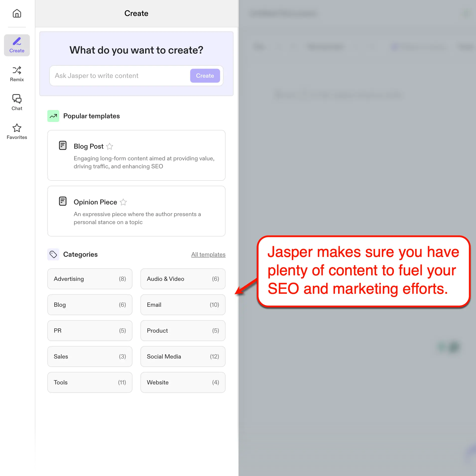The image size is (476, 476).
Task: Click the Ask Jasper input field
Action: [x=112, y=76]
